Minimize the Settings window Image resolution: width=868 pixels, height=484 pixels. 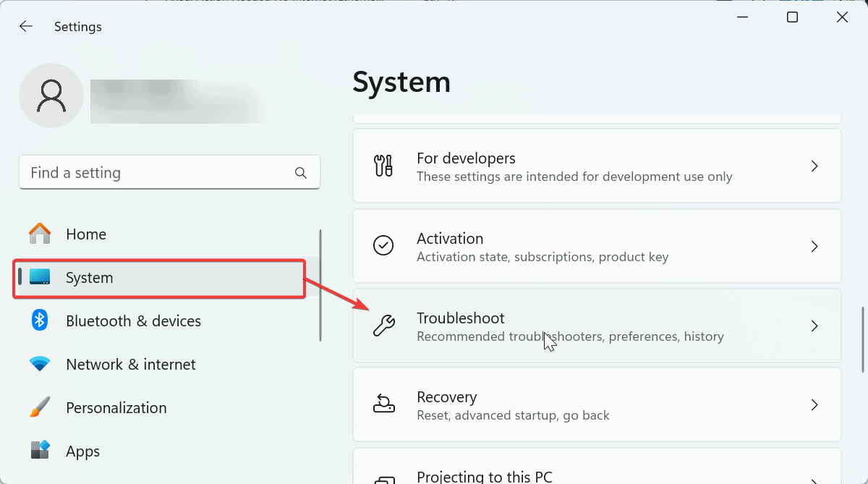click(x=743, y=17)
